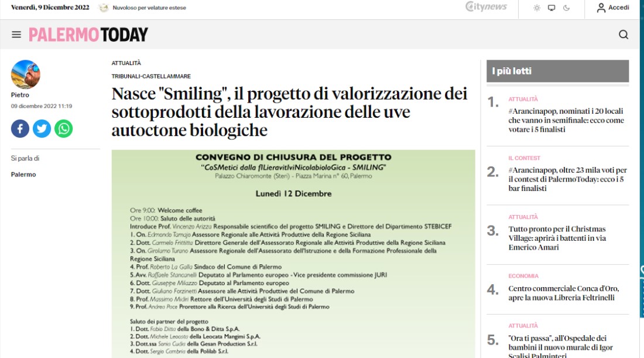This screenshot has height=358, width=644.
Task: Click Il Contest category label
Action: pyautogui.click(x=525, y=158)
